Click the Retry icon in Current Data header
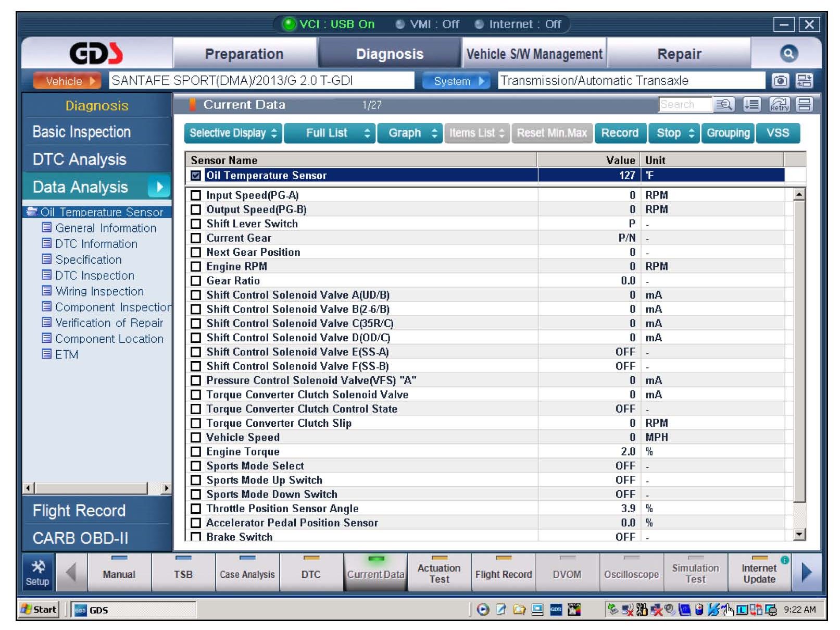 [779, 105]
